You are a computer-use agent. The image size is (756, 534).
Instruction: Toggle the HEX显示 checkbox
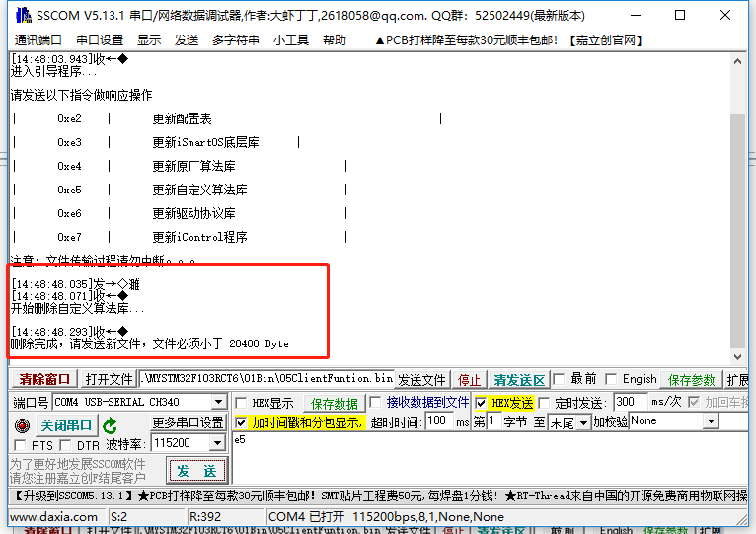pos(241,403)
